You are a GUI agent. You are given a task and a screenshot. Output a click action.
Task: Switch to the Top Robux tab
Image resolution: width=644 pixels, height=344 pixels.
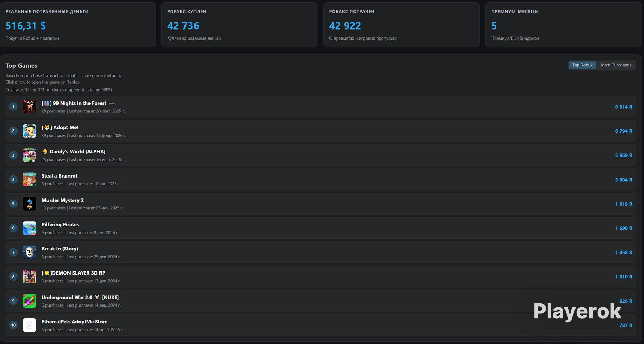pos(582,65)
